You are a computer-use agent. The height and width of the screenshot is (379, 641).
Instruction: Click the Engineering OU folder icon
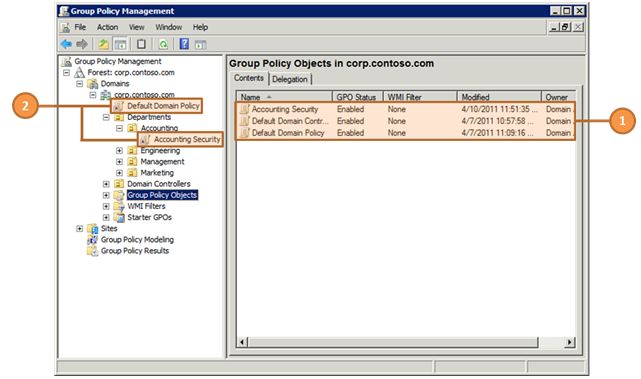point(132,151)
